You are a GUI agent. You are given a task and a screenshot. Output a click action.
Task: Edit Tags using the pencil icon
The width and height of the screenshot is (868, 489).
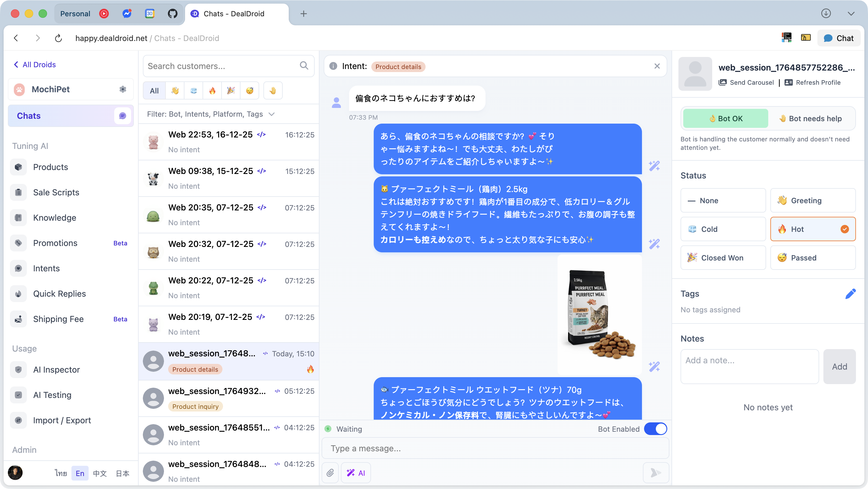pos(851,294)
